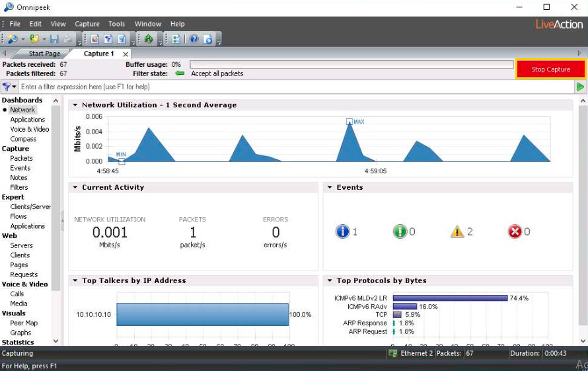Click the ICMPv6 MLDv2 LR protocol bar
Screen dimensions: 588x371
coord(450,298)
